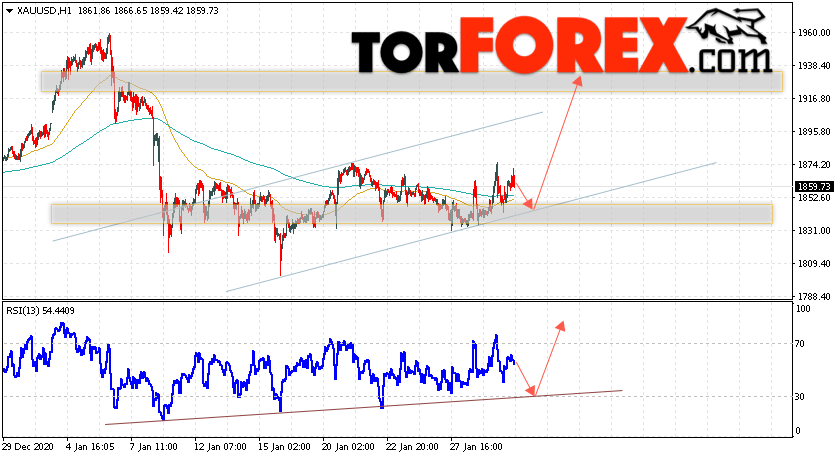Click the 27 Jan 16:00 time label

476,446
